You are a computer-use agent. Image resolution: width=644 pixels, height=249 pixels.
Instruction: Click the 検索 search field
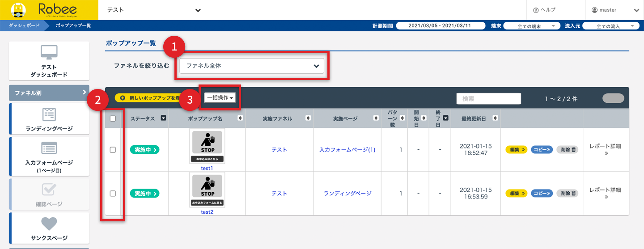point(488,98)
